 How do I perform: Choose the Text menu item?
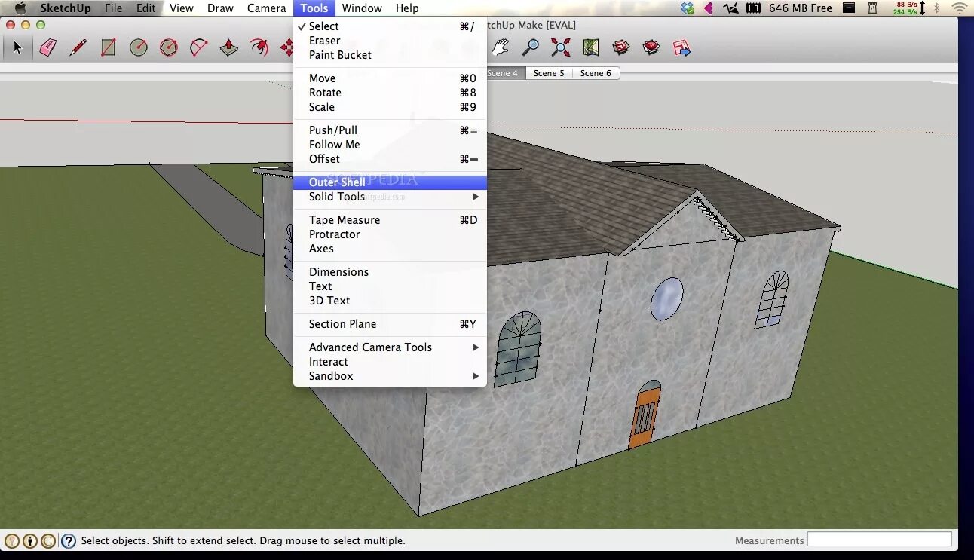[x=390, y=286]
